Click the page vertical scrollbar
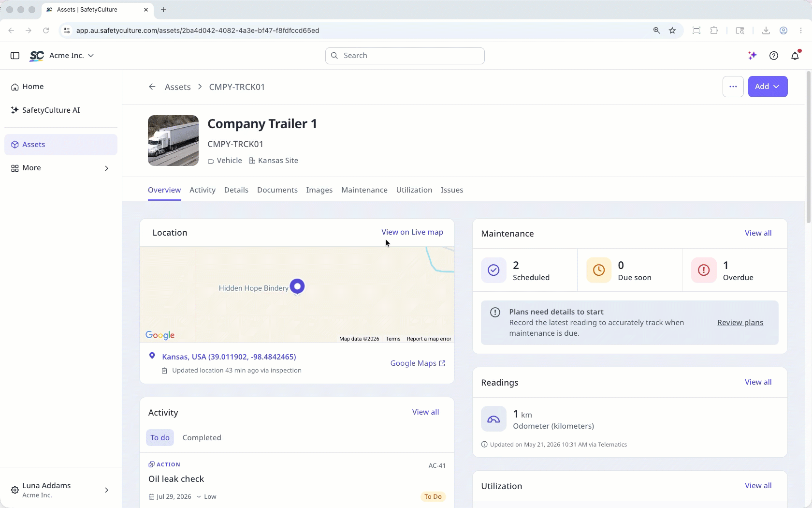The height and width of the screenshot is (508, 812). coord(809,147)
